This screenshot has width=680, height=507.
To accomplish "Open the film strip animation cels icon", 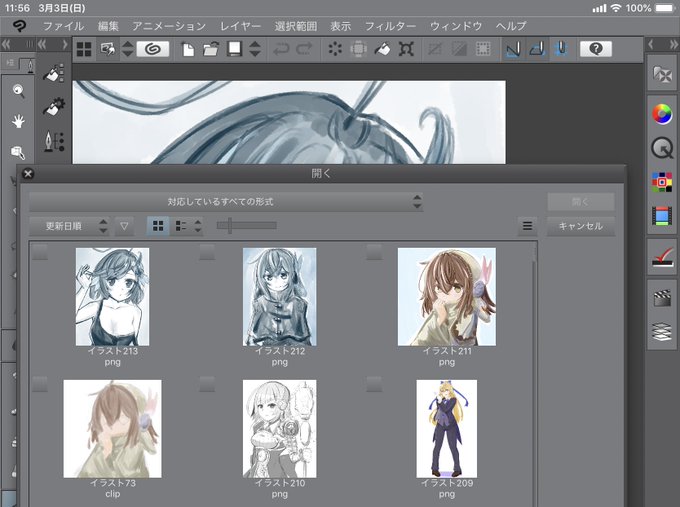I will click(x=662, y=216).
